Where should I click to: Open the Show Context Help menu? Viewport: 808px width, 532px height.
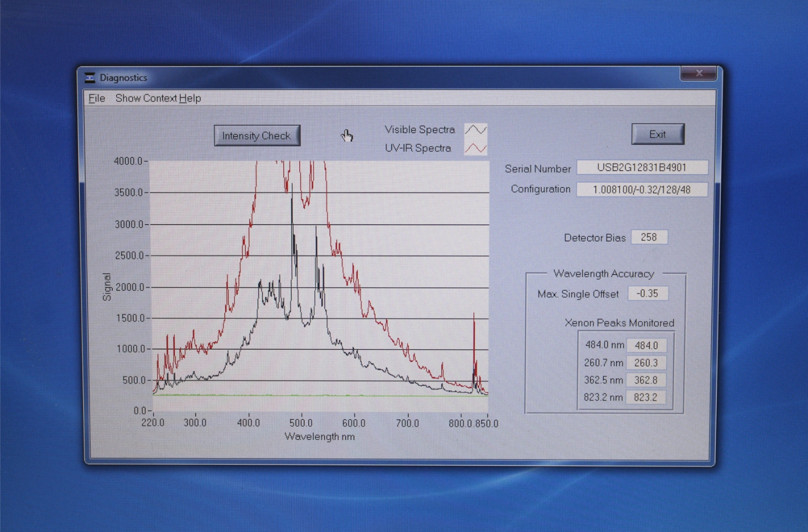click(158, 98)
